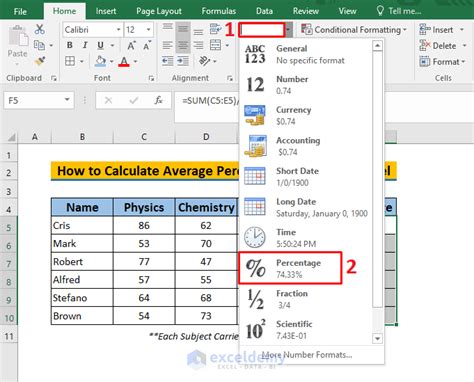Open the font name Calibri dropdown
Image resolution: width=474 pixels, height=382 pixels.
click(118, 30)
